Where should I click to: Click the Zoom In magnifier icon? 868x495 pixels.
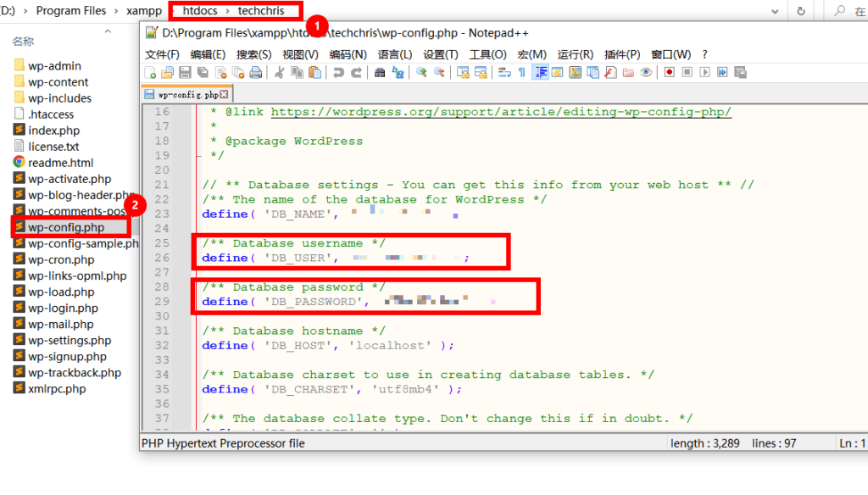[x=420, y=73]
